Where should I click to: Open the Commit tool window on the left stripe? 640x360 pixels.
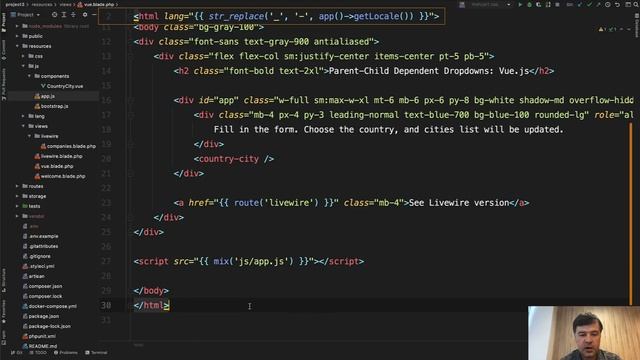click(x=4, y=50)
